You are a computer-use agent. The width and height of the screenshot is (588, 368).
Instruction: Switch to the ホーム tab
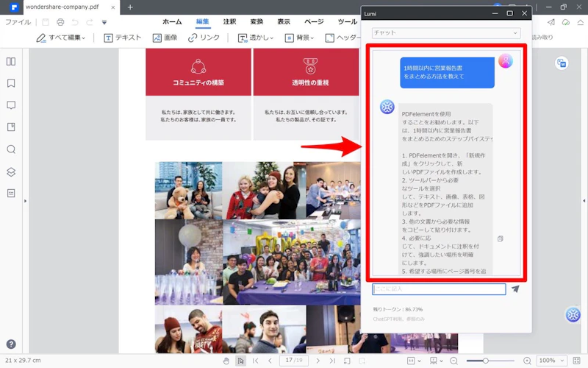172,22
